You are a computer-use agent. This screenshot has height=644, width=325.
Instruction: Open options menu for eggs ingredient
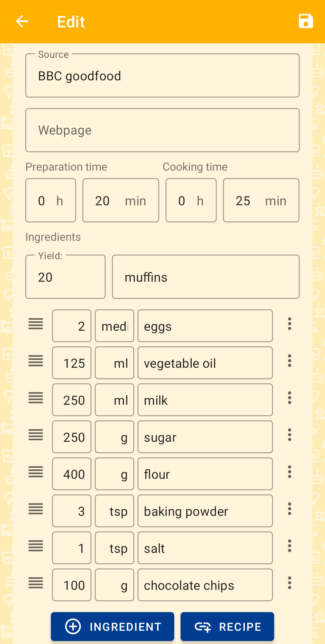coord(289,324)
